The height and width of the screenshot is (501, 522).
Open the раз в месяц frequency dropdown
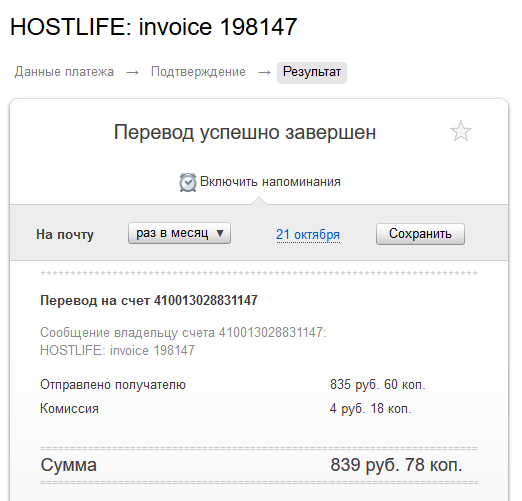point(179,233)
